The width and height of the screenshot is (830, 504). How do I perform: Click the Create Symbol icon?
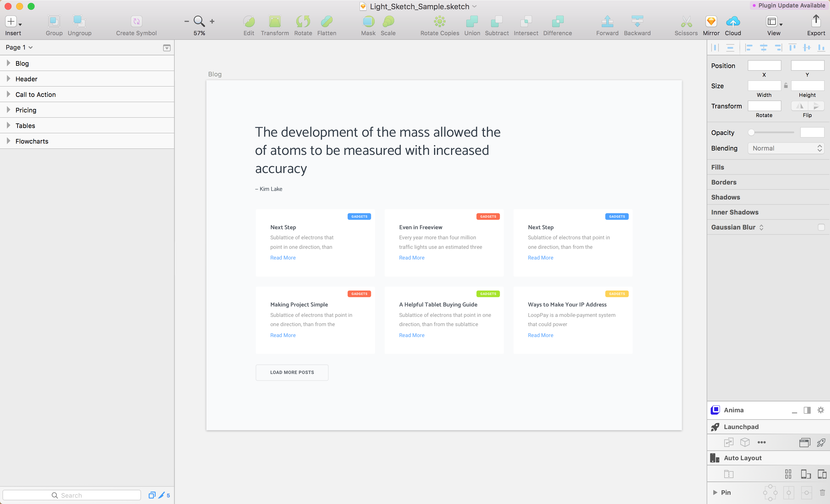[x=136, y=22]
